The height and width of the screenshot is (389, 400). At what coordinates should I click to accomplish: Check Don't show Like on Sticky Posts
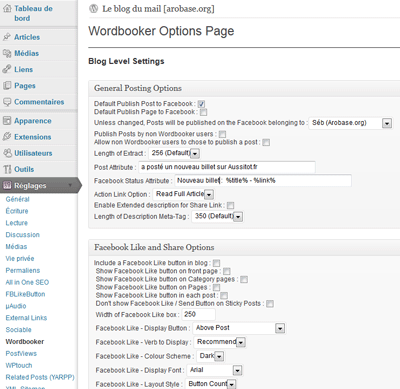click(x=270, y=304)
